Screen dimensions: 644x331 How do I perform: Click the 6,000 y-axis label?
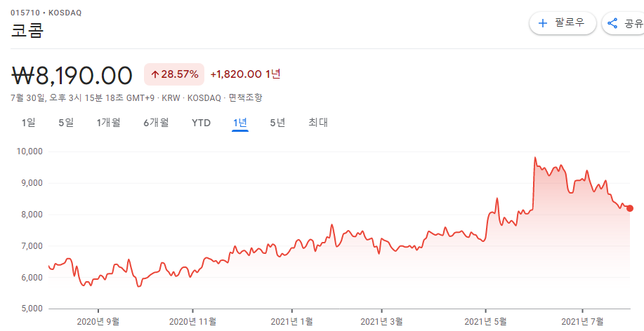pos(31,278)
